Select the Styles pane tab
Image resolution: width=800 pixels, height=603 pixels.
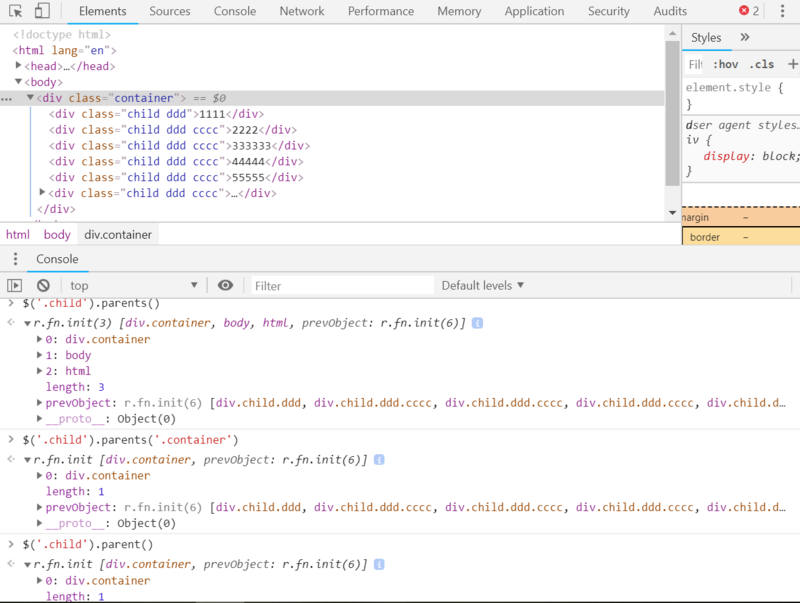[706, 38]
